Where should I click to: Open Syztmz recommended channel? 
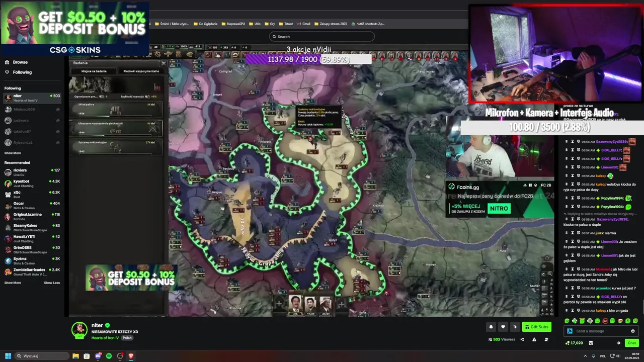(x=32, y=260)
